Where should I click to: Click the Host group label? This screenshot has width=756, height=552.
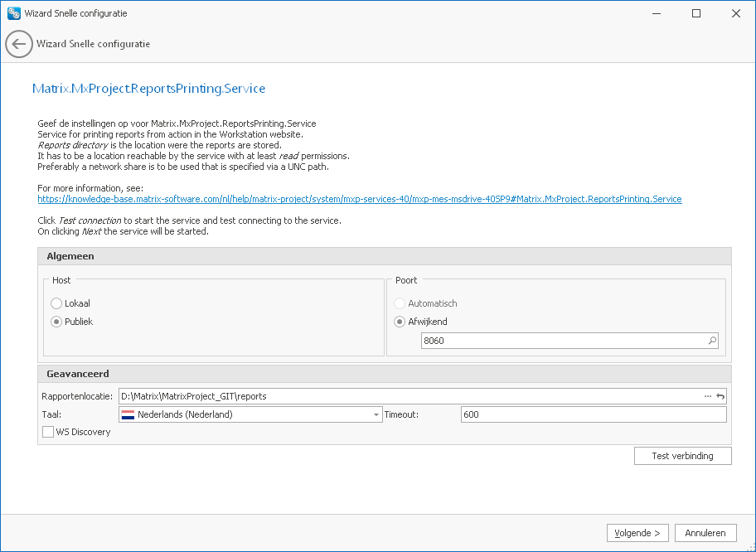click(61, 280)
